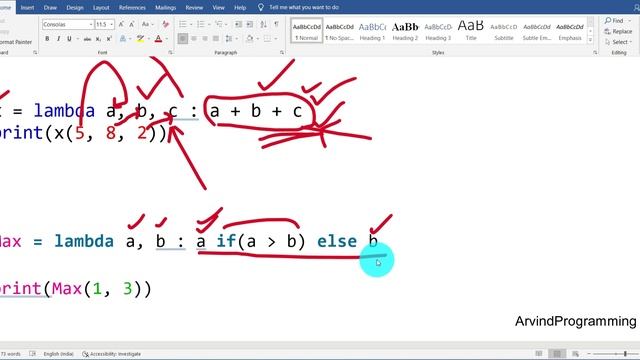Toggle Superscript formatting
Image resolution: width=640 pixels, height=360 pixels.
[x=109, y=39]
